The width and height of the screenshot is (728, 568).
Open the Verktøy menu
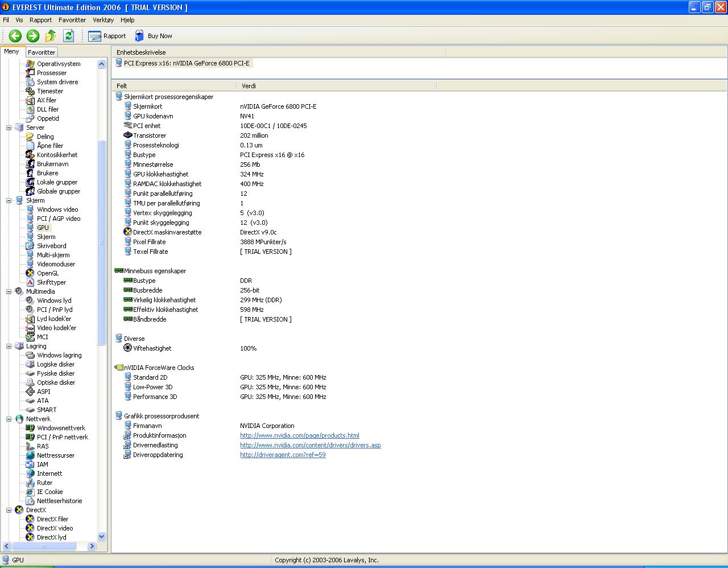(x=104, y=20)
